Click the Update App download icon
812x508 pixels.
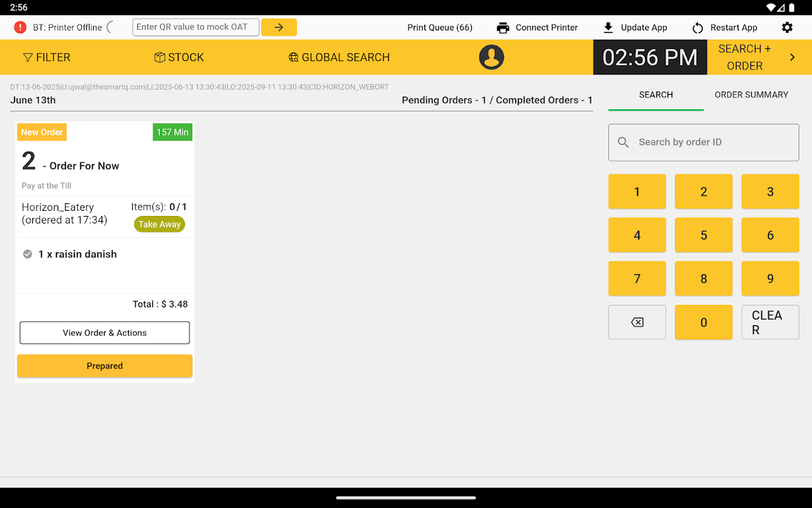click(608, 27)
